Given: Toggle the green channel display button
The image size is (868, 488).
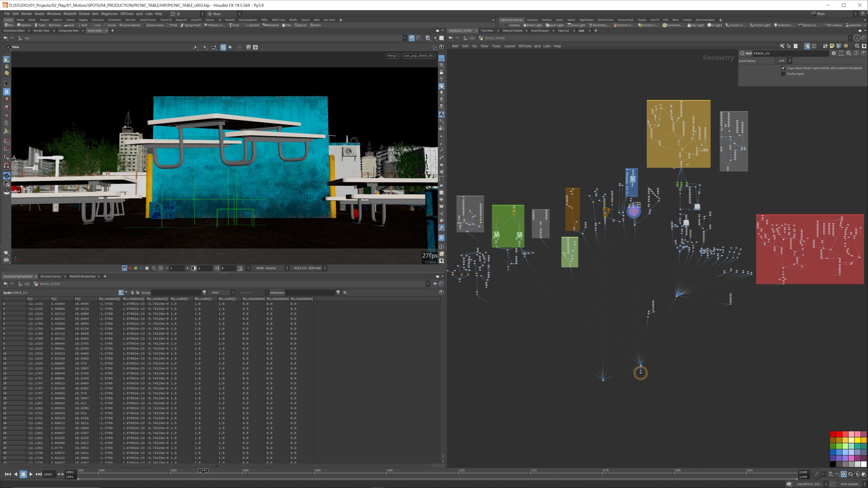Looking at the screenshot, I should (136, 268).
